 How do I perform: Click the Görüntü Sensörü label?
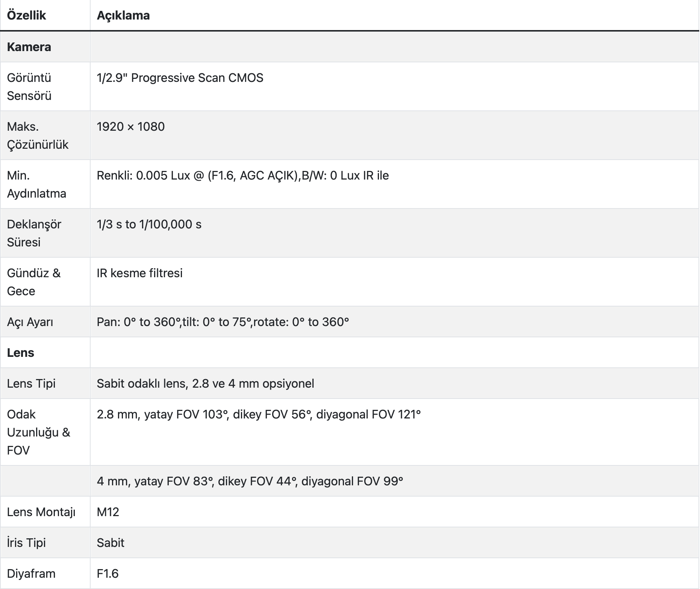(x=29, y=87)
